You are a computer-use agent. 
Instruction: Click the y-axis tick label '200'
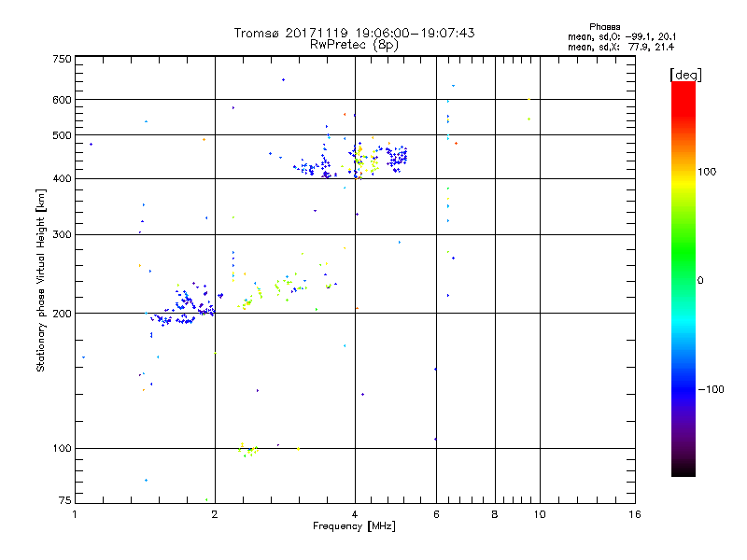coord(62,314)
